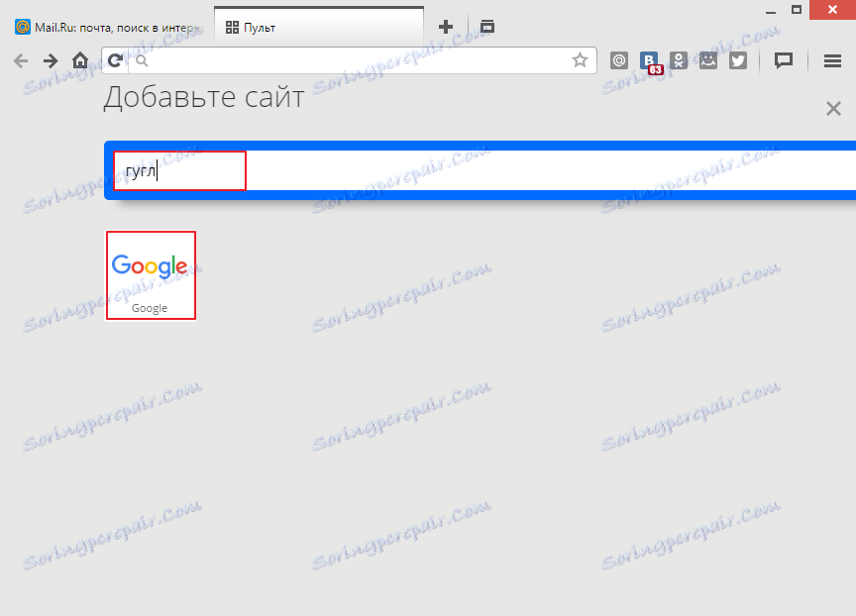Bookmark page with the star icon
856x616 pixels.
click(580, 60)
